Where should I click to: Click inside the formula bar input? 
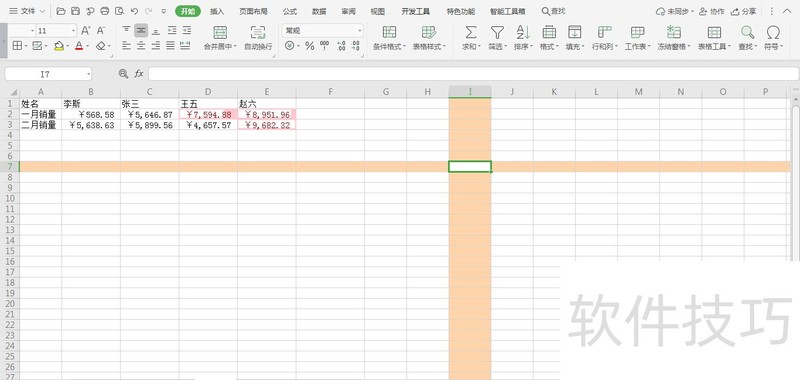tap(473, 74)
